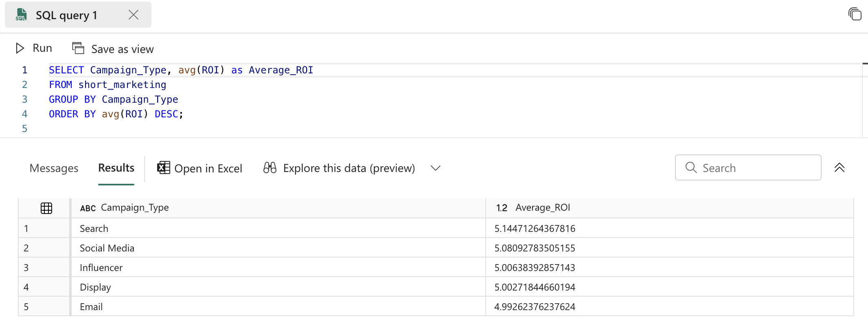Open the Messages tab
The height and width of the screenshot is (326, 868).
[x=54, y=168]
